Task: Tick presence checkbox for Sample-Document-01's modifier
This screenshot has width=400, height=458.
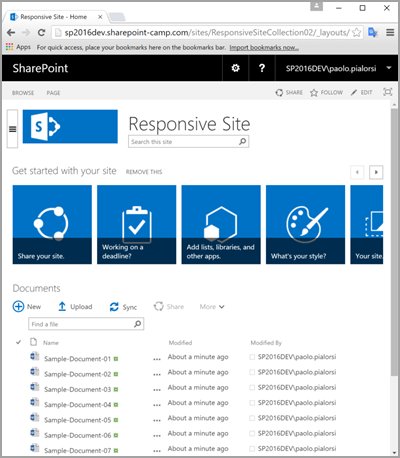Action: pyautogui.click(x=252, y=357)
